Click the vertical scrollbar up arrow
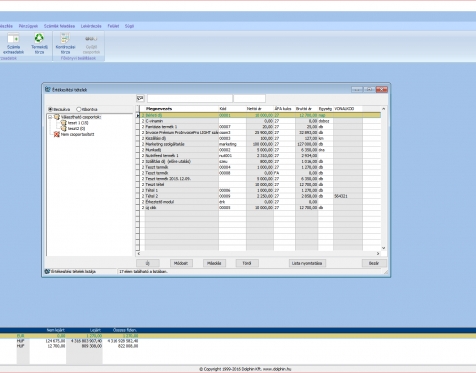 tap(383, 109)
